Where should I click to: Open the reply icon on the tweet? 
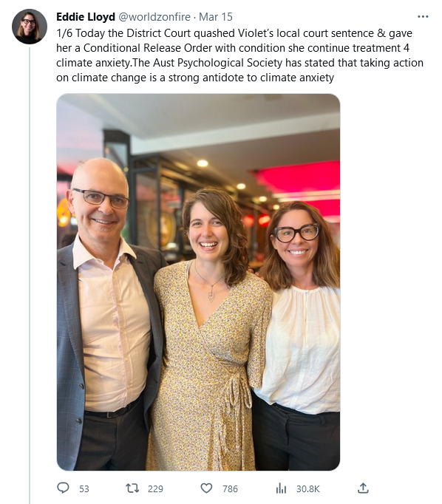63,488
